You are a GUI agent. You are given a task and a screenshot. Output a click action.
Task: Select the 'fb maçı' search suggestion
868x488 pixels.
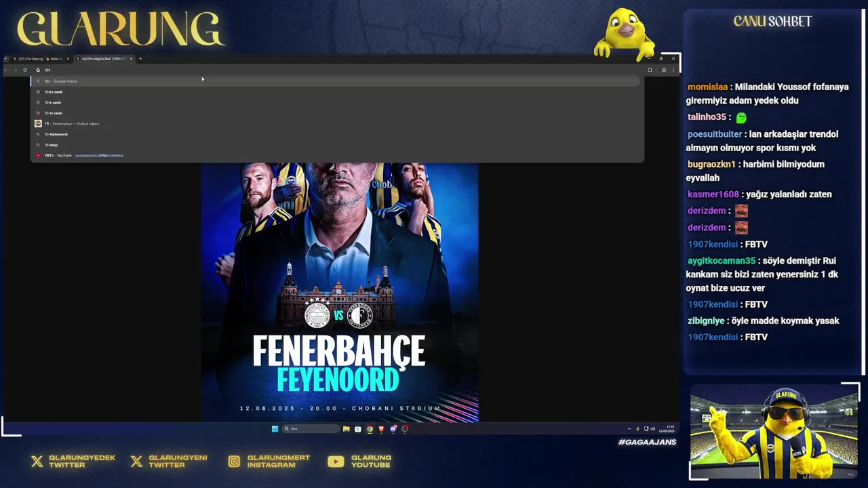[x=337, y=145]
